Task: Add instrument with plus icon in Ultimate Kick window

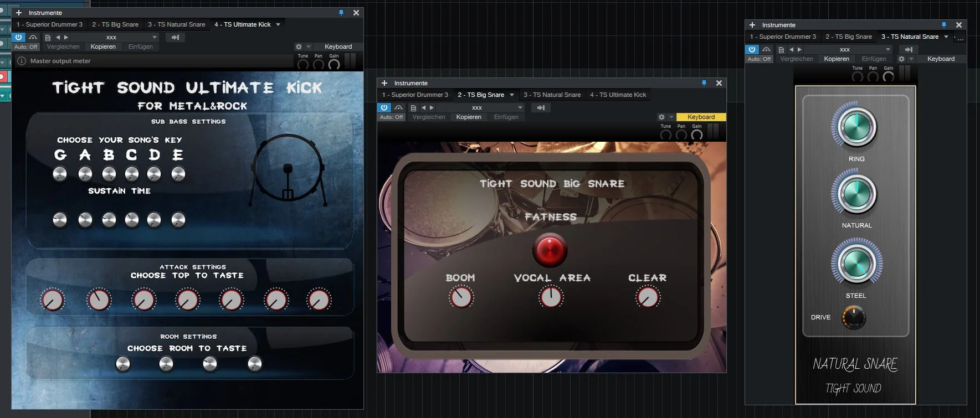Action: (19, 13)
